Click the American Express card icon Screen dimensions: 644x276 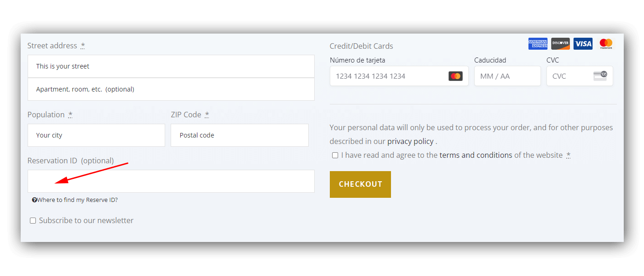[538, 44]
